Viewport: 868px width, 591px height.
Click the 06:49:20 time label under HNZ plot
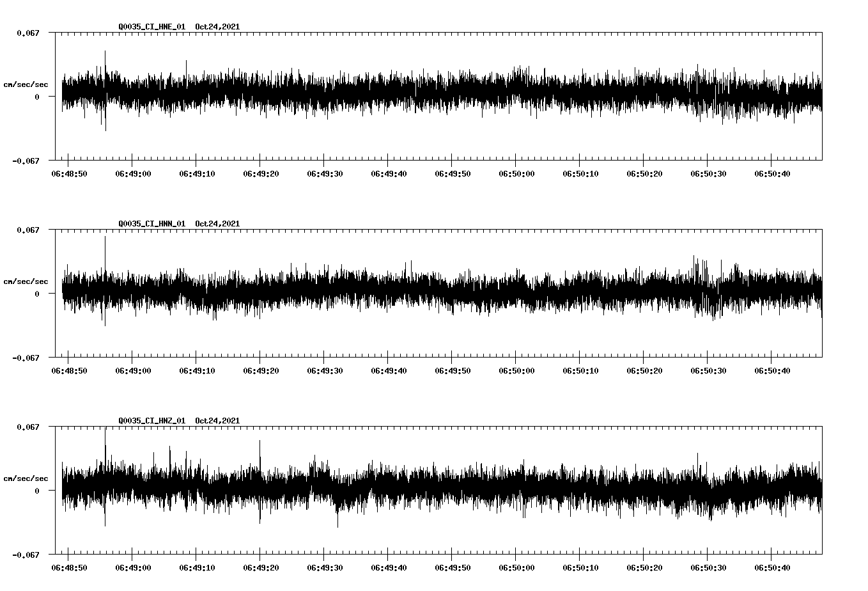point(261,568)
